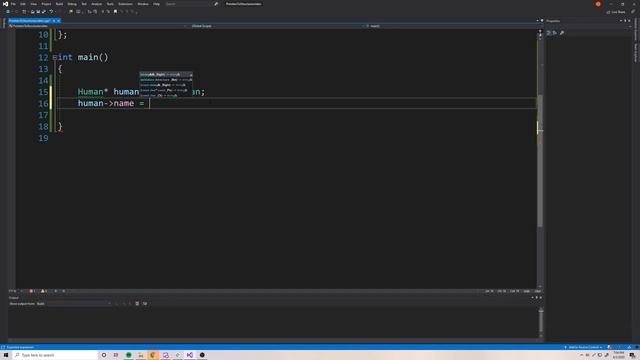Click the Undo toolbar icon

[51, 12]
